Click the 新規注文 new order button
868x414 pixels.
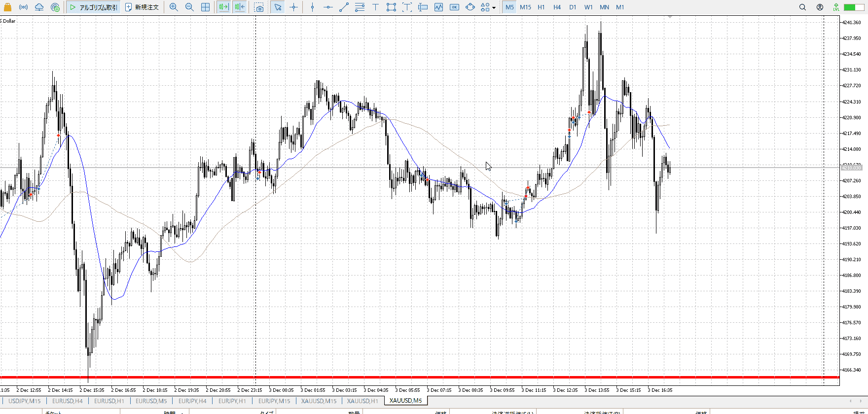click(142, 7)
